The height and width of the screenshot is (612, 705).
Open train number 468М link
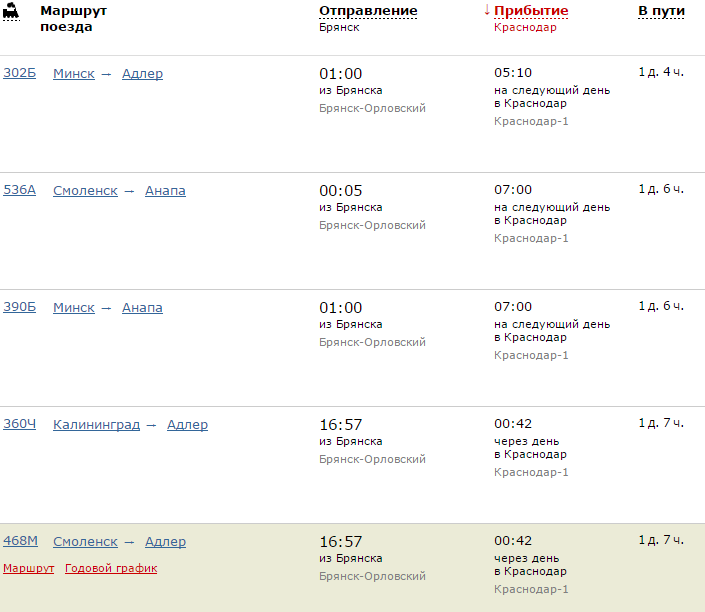pos(20,542)
